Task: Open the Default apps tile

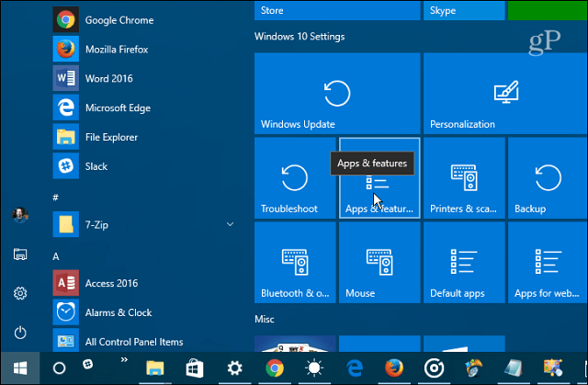Action: [x=464, y=263]
